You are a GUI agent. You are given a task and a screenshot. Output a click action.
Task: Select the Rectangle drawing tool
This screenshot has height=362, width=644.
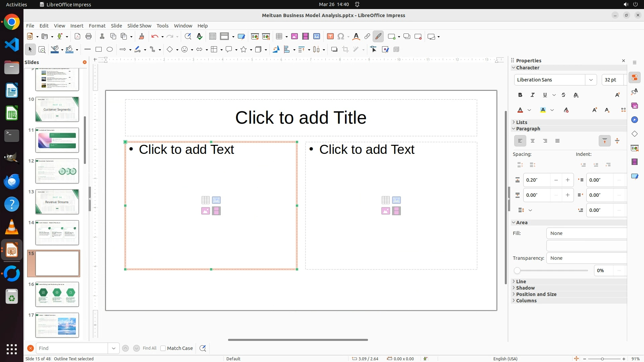click(x=99, y=50)
